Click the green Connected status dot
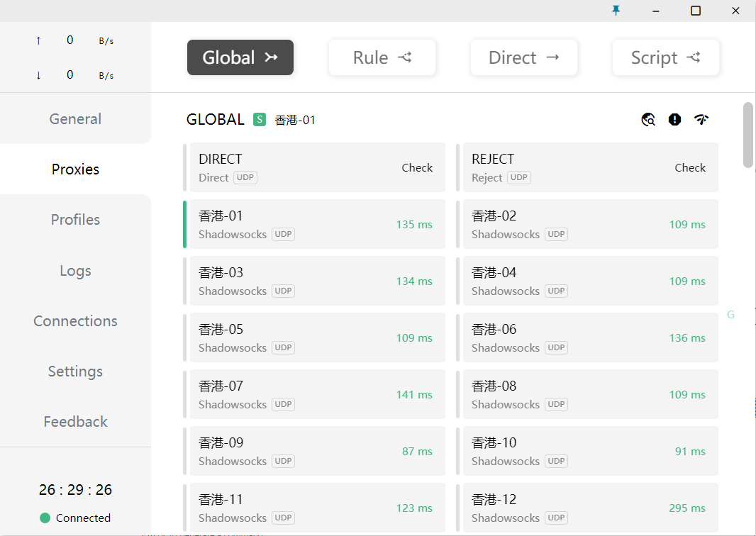This screenshot has height=536, width=756. (x=44, y=518)
